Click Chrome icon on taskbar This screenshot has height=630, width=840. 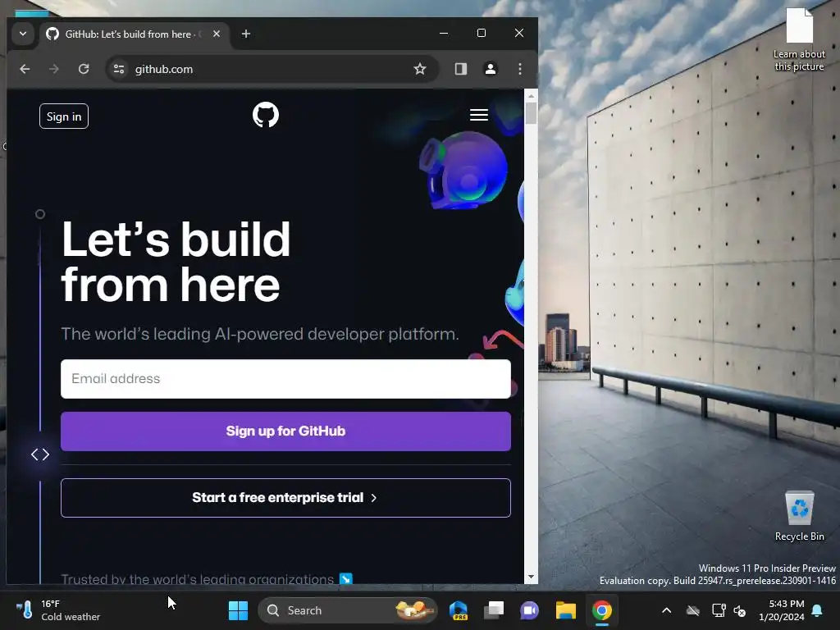point(601,610)
